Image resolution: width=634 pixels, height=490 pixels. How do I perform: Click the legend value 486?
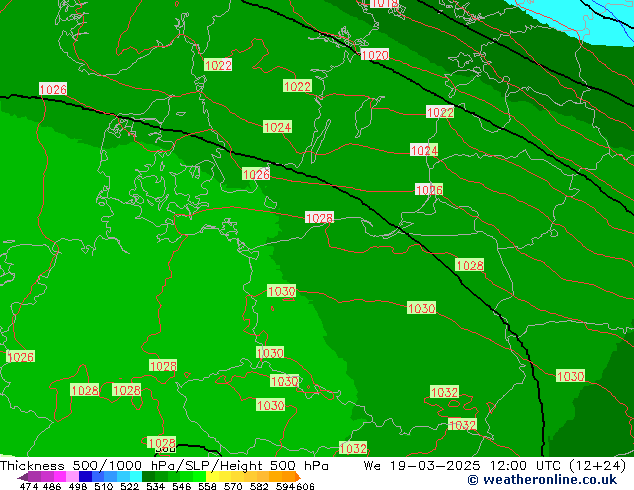pos(51,486)
